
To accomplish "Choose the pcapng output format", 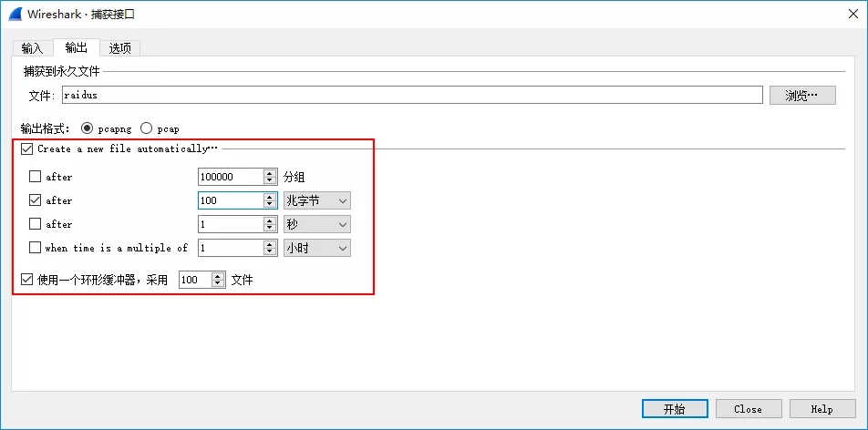I will click(88, 128).
